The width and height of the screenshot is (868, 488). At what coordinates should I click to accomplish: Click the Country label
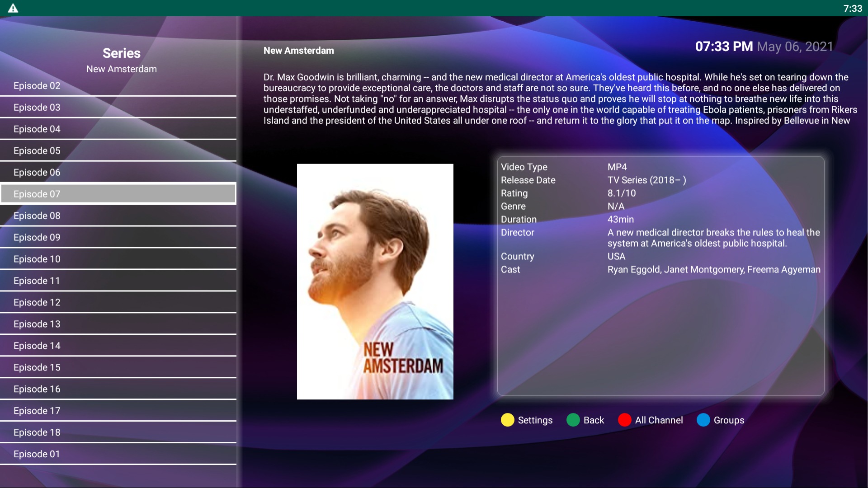[x=517, y=257]
